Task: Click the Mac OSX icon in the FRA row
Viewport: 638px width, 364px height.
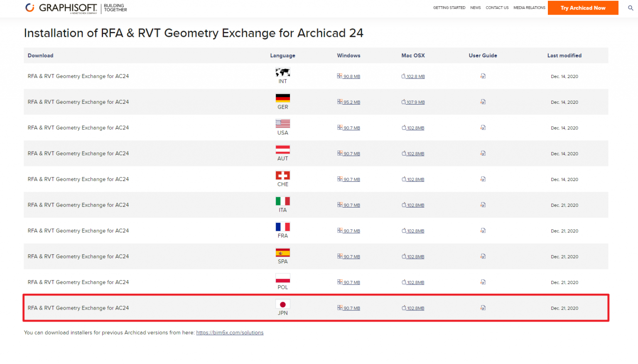Action: (x=403, y=230)
